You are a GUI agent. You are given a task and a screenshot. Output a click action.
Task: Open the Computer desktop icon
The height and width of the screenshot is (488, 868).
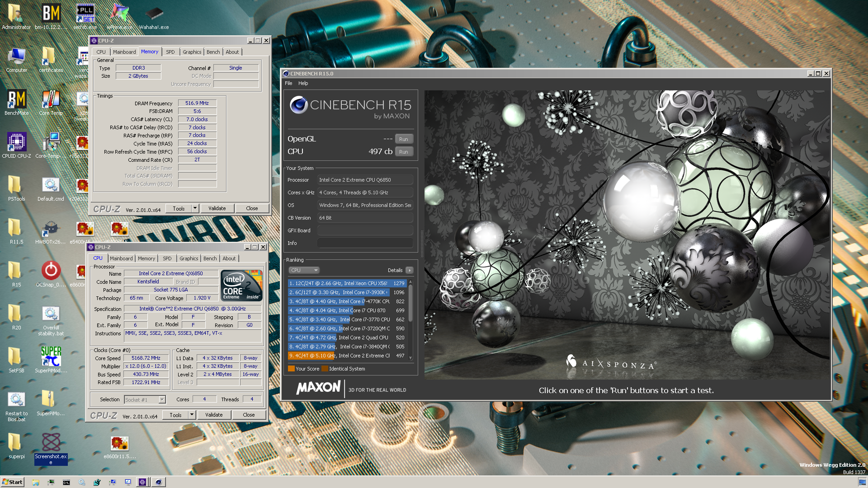(16, 60)
